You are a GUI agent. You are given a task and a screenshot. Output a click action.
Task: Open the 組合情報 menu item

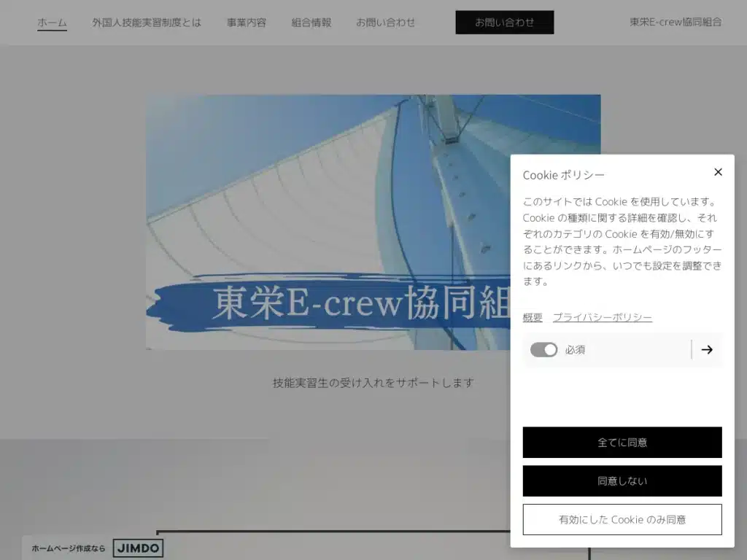point(311,23)
